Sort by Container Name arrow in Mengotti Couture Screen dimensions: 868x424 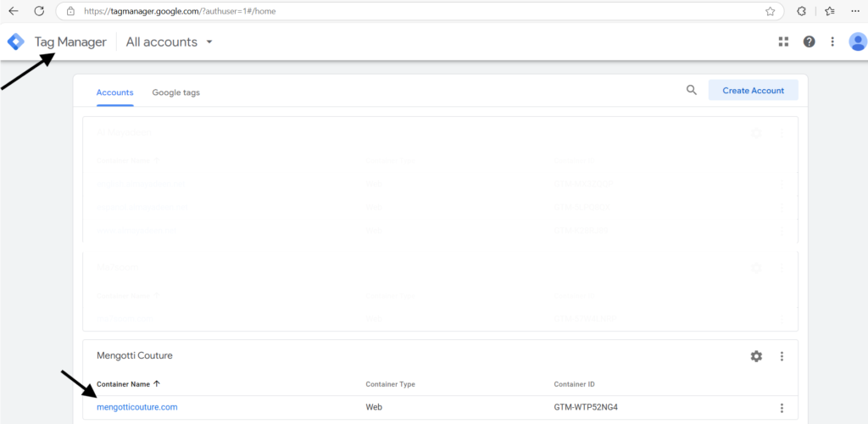click(157, 383)
